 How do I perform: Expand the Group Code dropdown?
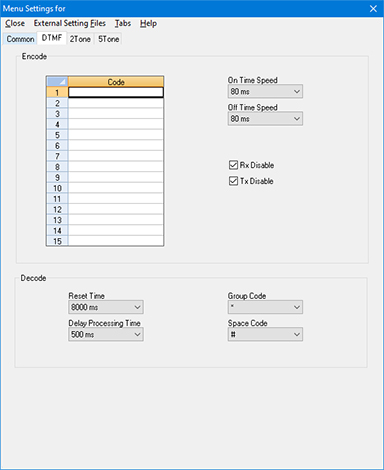(x=265, y=307)
